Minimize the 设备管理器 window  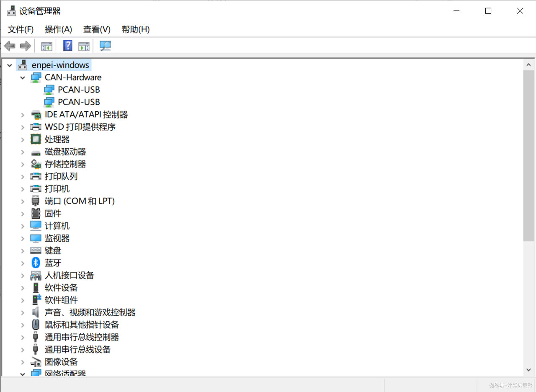(456, 11)
